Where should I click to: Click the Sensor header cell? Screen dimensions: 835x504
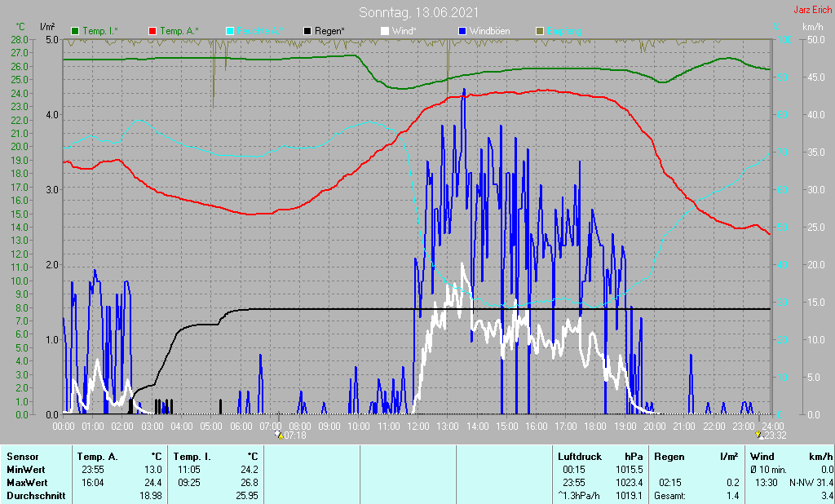pyautogui.click(x=23, y=457)
